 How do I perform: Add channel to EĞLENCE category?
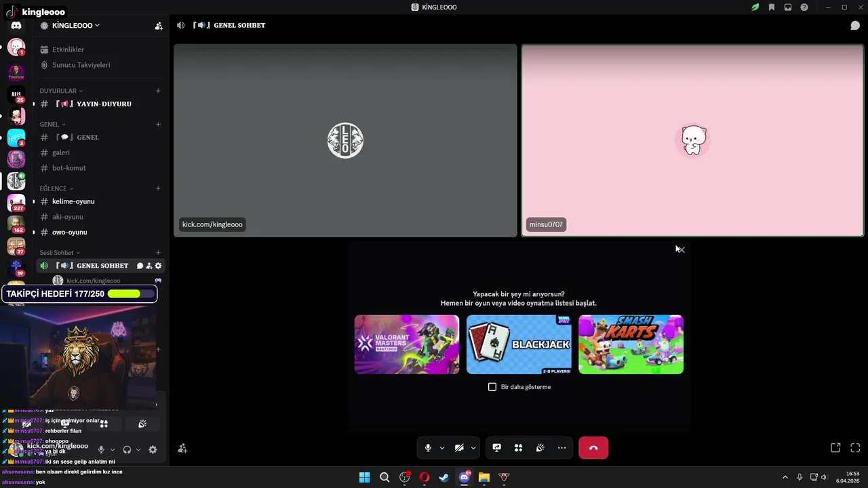[x=158, y=188]
